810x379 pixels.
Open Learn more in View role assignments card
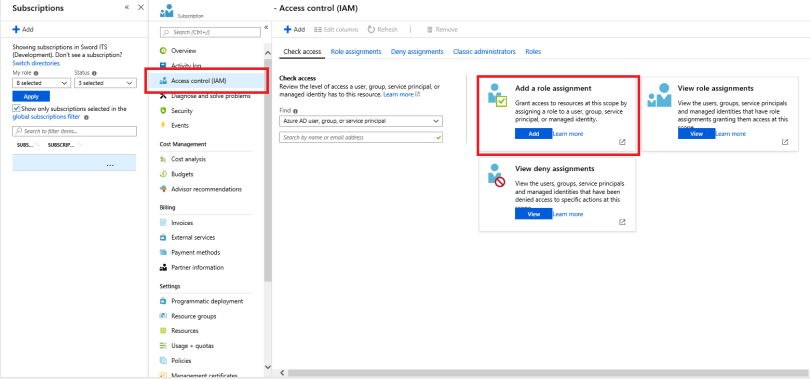click(x=730, y=134)
